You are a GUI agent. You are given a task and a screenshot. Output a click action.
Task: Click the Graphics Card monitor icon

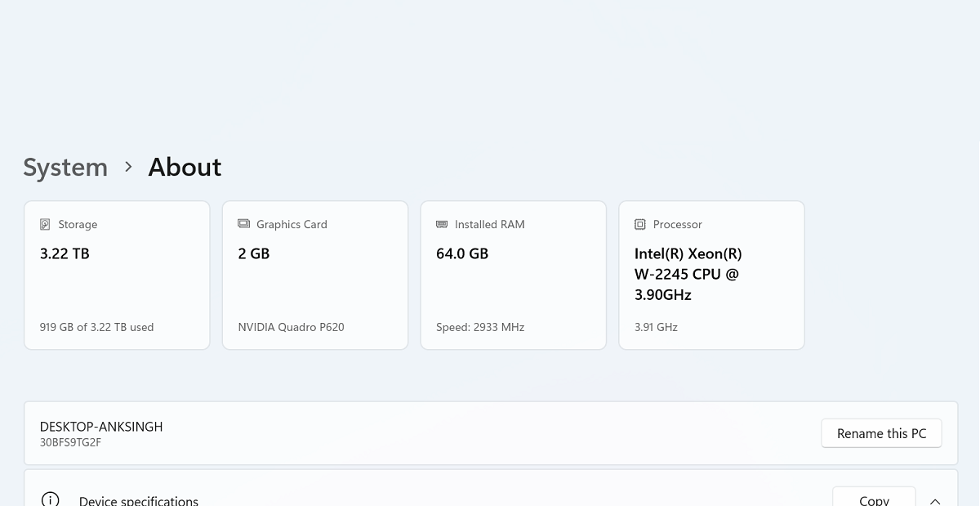coord(243,224)
